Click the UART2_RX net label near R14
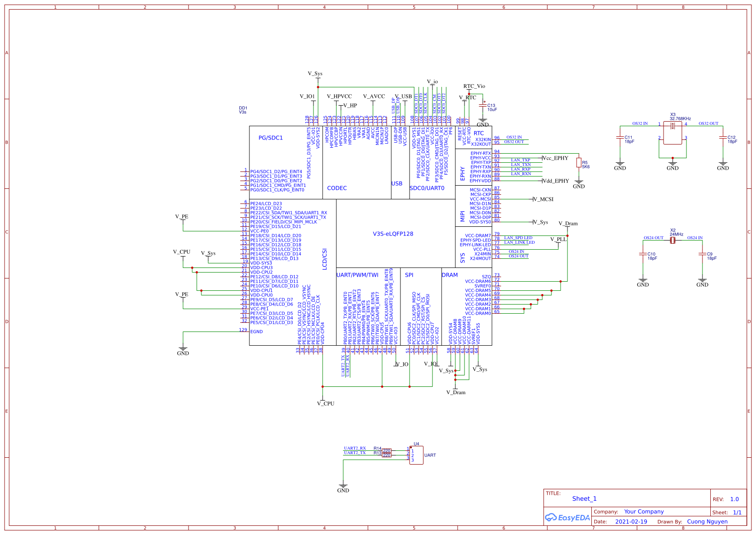This screenshot has height=535, width=756. [x=355, y=448]
